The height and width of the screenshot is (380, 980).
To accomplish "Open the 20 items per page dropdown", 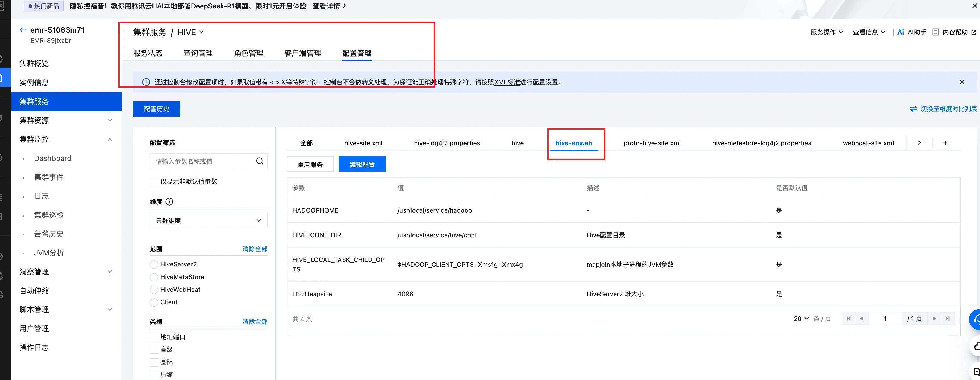I will click(801, 319).
